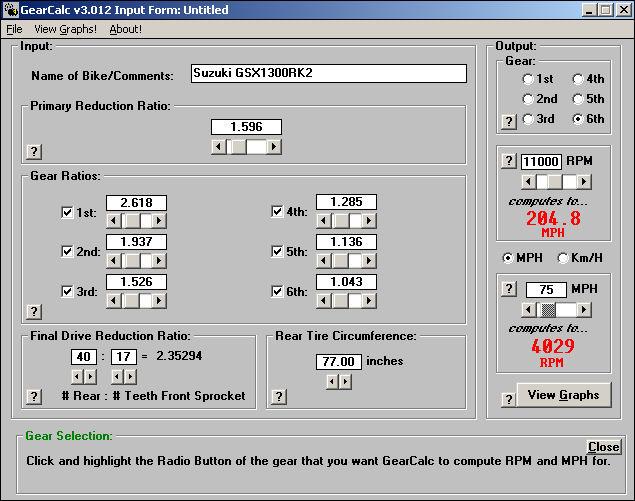The width and height of the screenshot is (635, 501).
Task: Open help for Primary Reduction Ratio
Action: coord(34,152)
